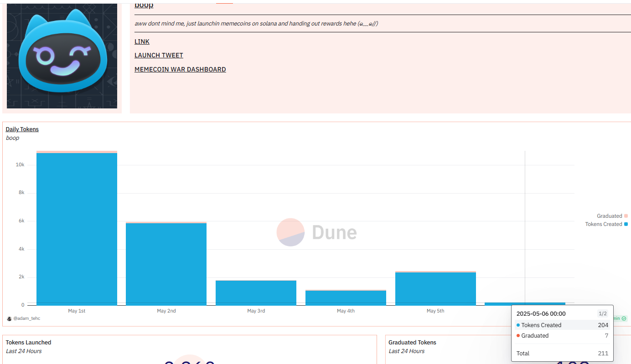The height and width of the screenshot is (364, 631).
Task: Select the May 2nd bar in chart
Action: tap(166, 264)
